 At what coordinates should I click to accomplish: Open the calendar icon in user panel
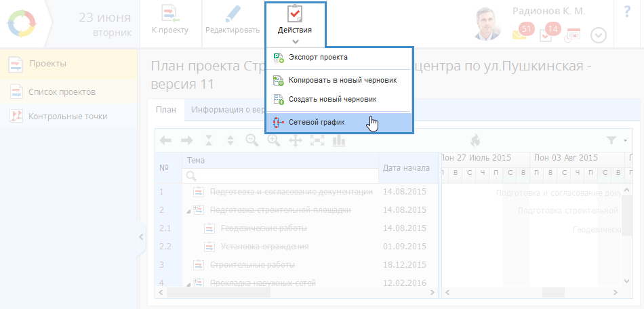(573, 34)
